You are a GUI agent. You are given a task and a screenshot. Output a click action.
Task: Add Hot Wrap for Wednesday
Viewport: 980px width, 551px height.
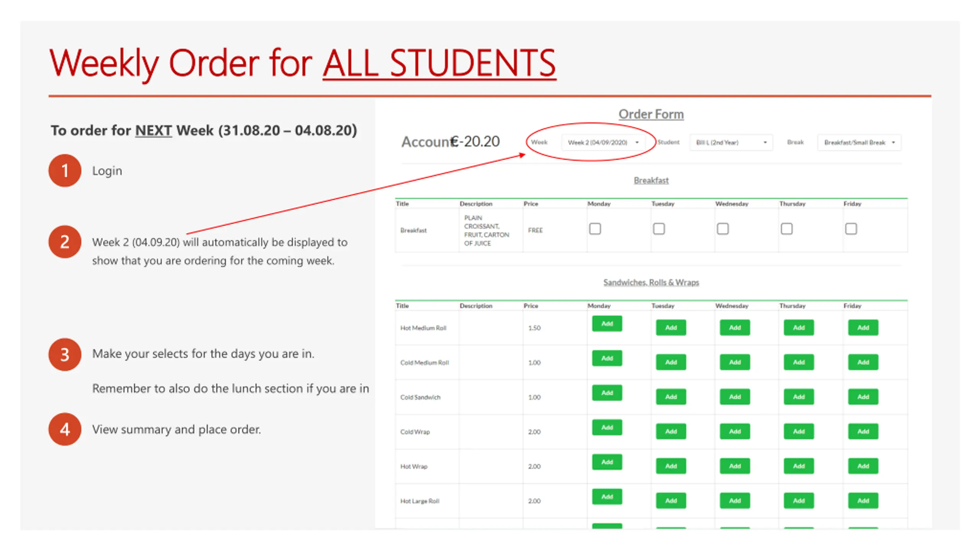735,466
